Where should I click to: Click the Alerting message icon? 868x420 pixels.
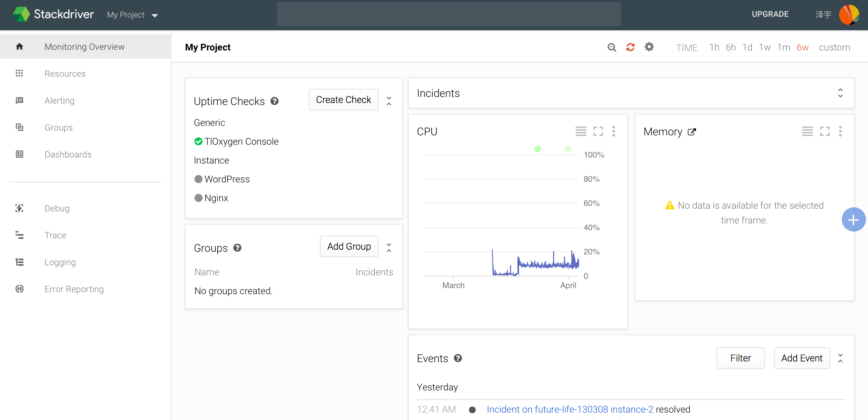coord(20,100)
